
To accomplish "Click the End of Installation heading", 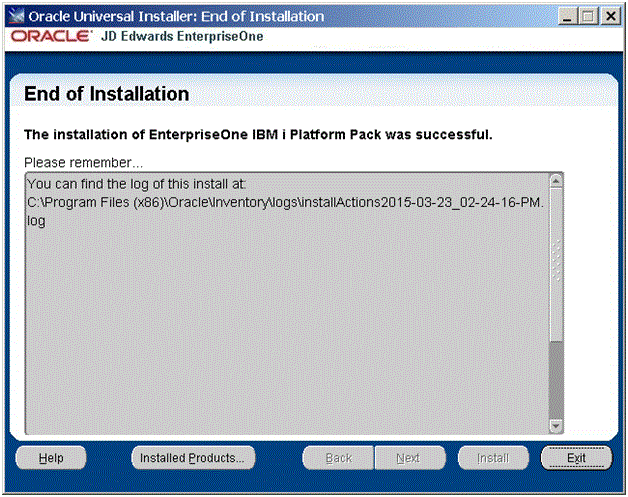I will tap(107, 94).
